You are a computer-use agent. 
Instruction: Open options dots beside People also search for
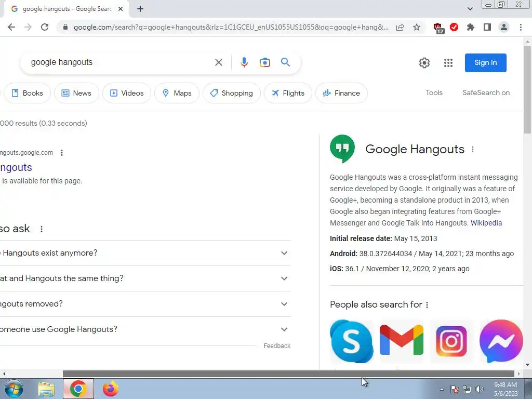click(x=427, y=304)
